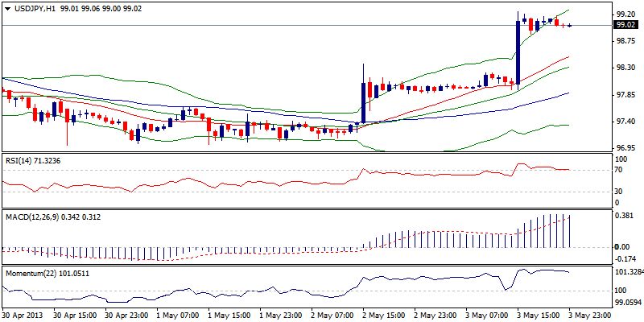644x322 pixels.
Task: Select the current price tag 99.02
Action: point(626,25)
